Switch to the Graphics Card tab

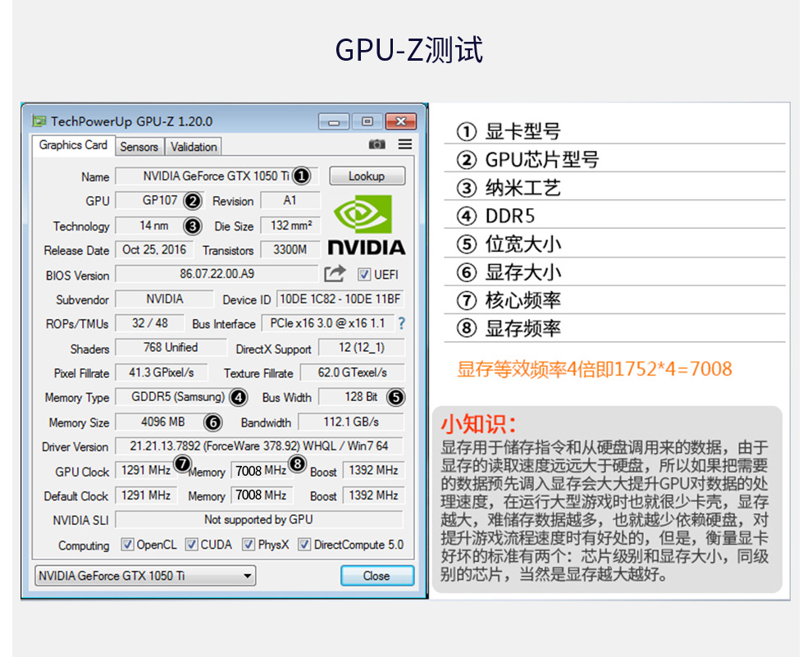click(x=73, y=145)
